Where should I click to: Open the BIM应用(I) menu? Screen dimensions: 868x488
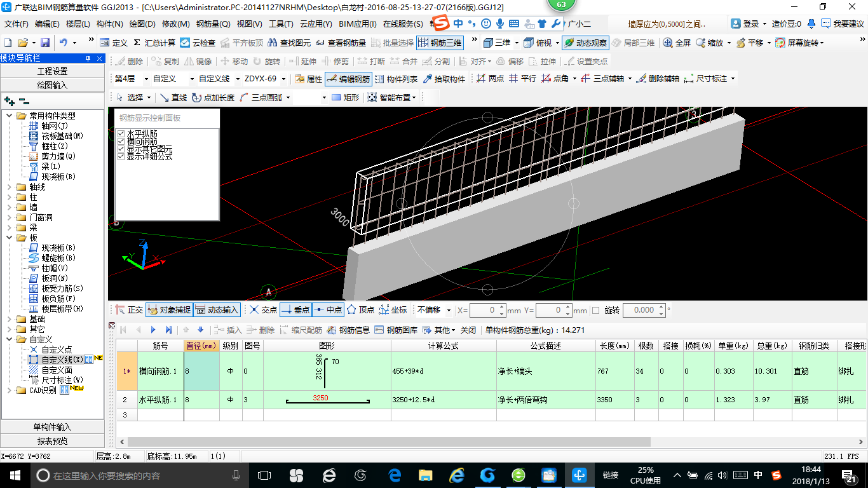click(x=358, y=24)
